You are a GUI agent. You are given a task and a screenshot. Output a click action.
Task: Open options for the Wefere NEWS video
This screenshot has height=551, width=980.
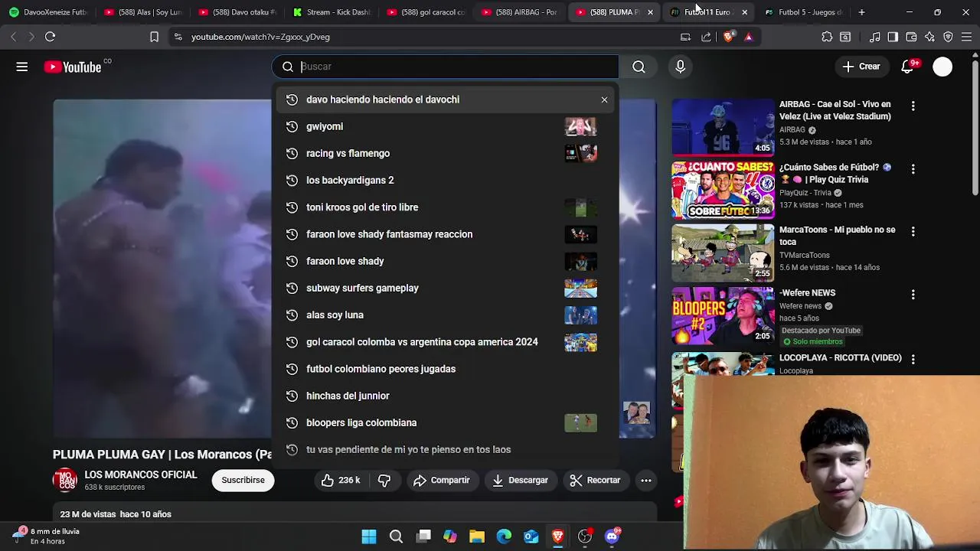913,295
